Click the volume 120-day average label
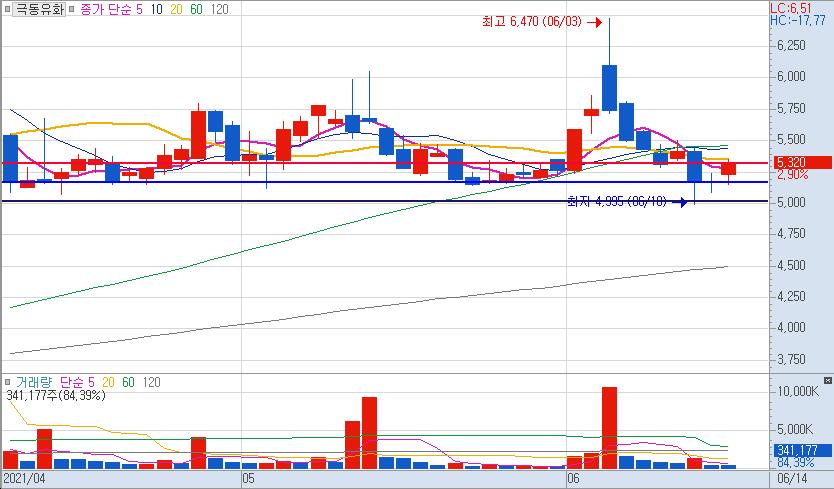This screenshot has height=489, width=834. (152, 382)
